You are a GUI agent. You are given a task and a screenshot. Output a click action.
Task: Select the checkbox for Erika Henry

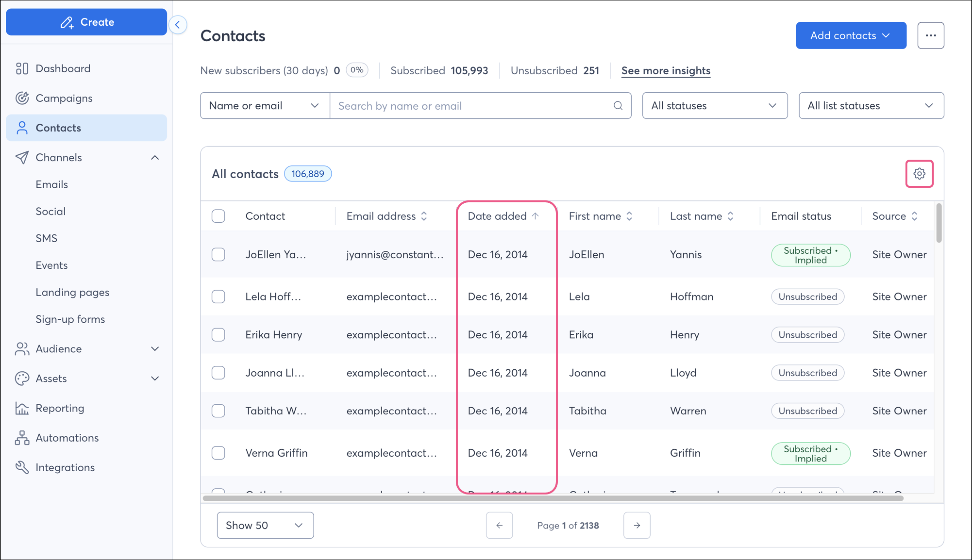pos(218,335)
